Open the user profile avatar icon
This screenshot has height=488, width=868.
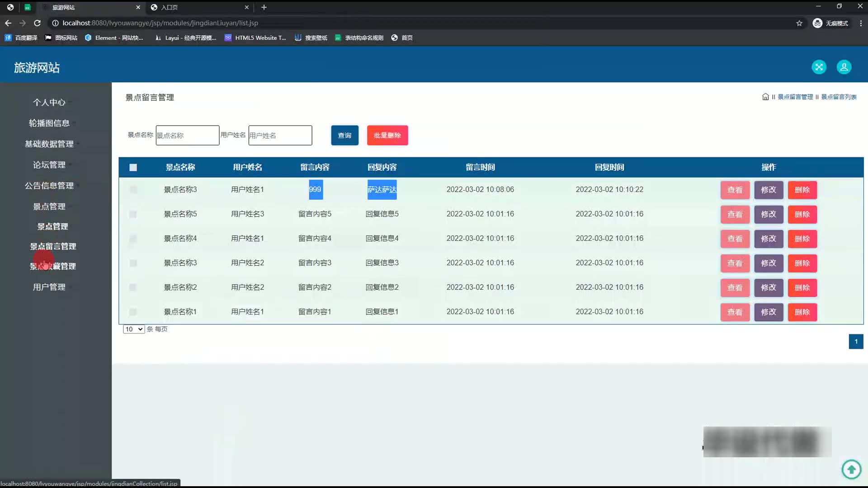(844, 67)
